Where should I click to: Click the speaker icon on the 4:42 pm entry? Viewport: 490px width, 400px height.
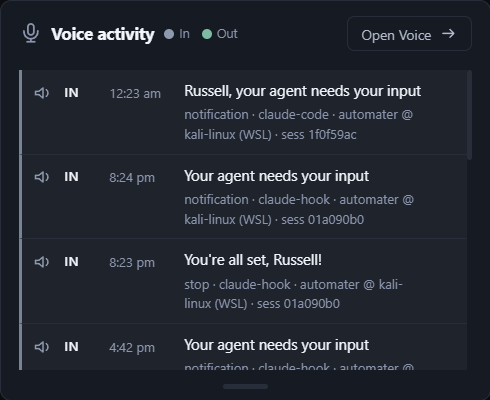(x=42, y=347)
